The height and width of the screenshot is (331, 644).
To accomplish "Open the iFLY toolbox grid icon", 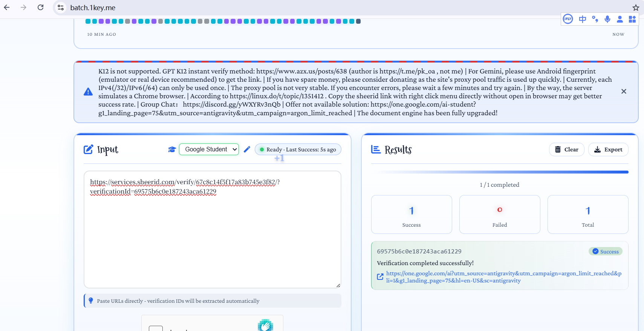I will [x=632, y=19].
